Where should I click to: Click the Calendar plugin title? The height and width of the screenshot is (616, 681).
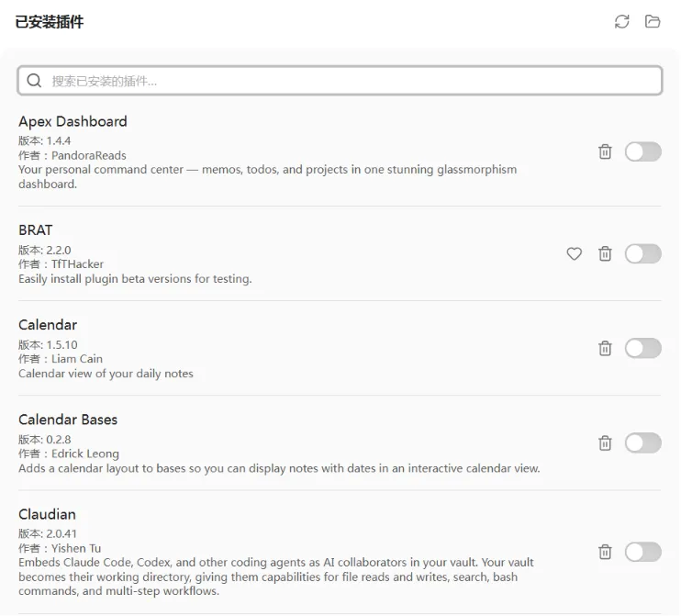(x=48, y=324)
